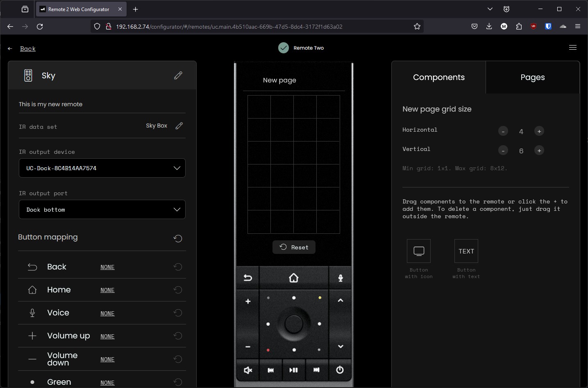Add a Button with icon component
Image resolution: width=588 pixels, height=388 pixels.
point(418,251)
